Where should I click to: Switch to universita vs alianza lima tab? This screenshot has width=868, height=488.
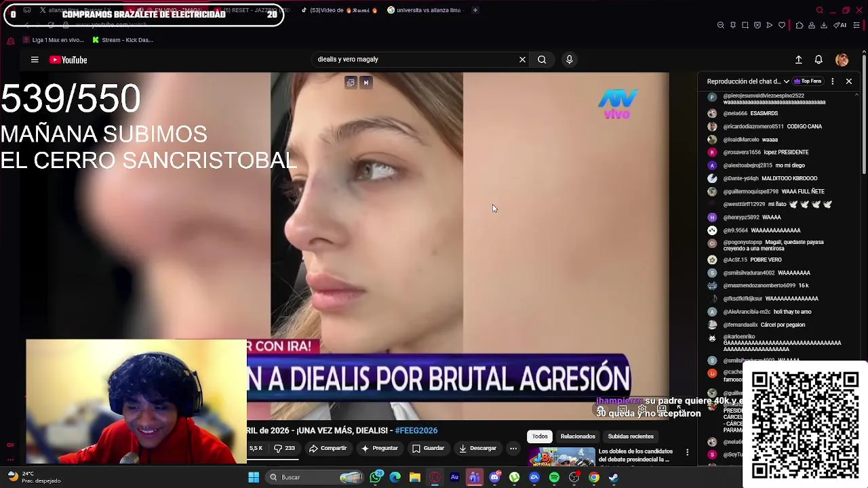coord(424,10)
